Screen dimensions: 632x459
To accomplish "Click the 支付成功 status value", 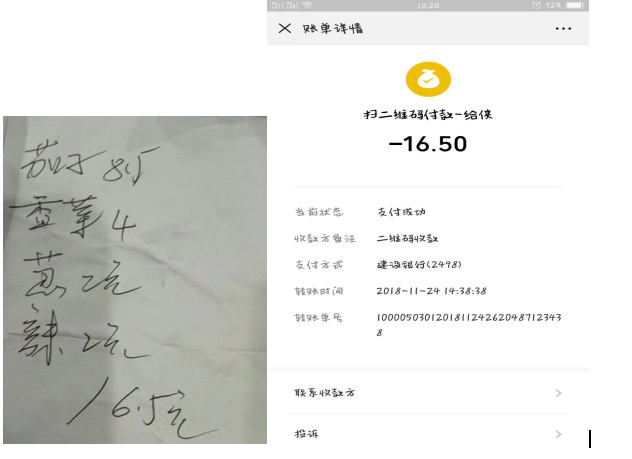I will [x=401, y=212].
